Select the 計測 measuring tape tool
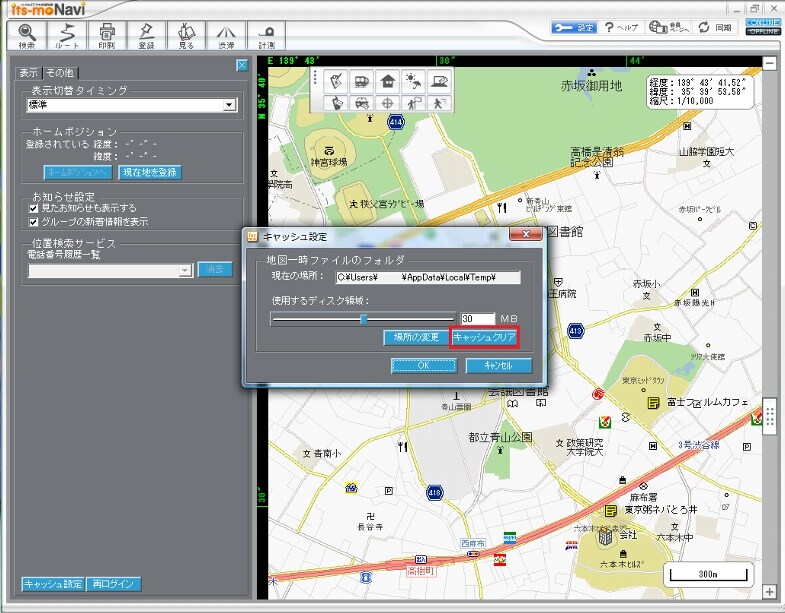The image size is (785, 613). click(266, 36)
